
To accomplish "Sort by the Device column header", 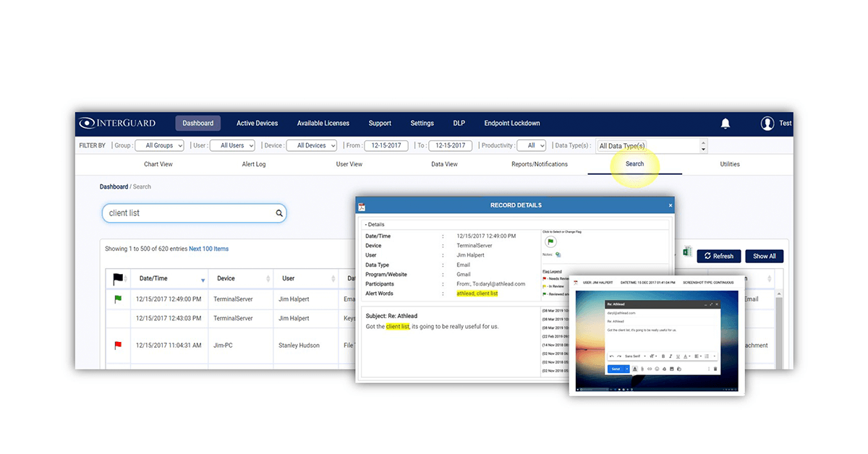I will click(240, 278).
